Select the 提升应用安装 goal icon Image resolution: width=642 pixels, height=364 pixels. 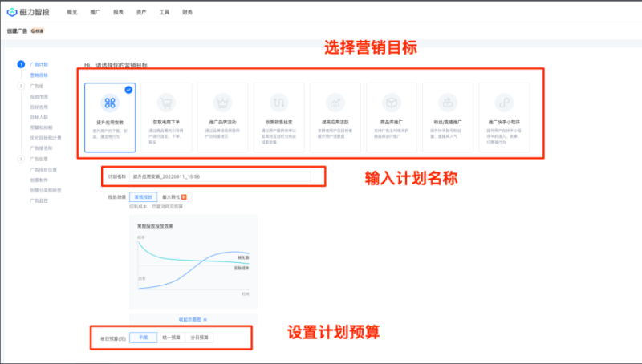pos(110,103)
